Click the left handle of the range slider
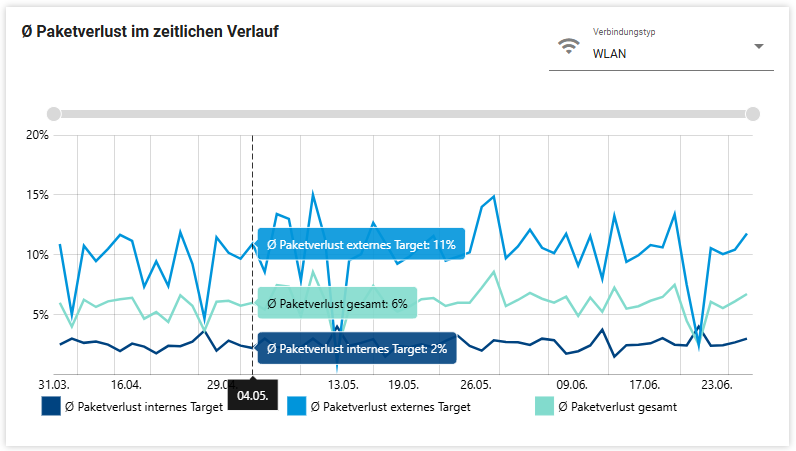The image size is (796, 451). coord(54,114)
